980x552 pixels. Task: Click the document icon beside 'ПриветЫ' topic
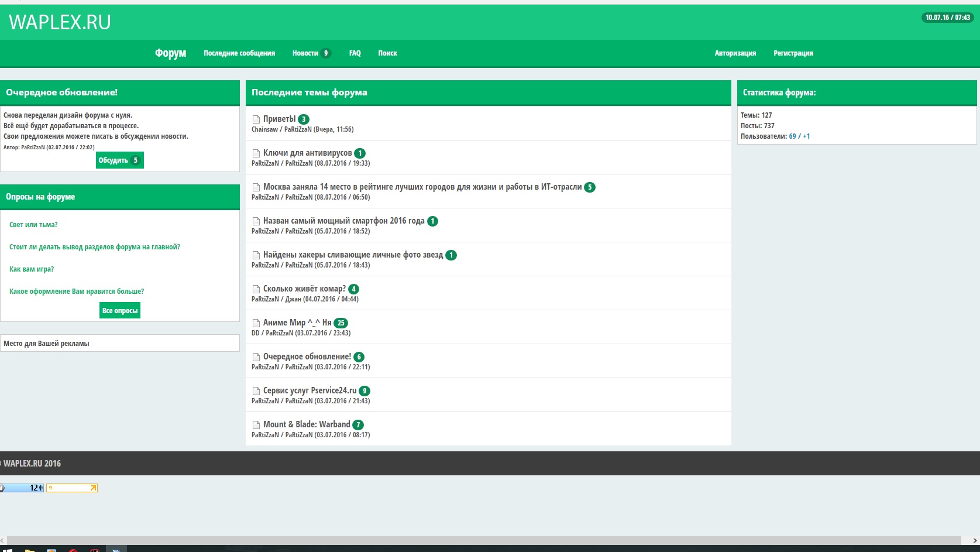pos(256,119)
